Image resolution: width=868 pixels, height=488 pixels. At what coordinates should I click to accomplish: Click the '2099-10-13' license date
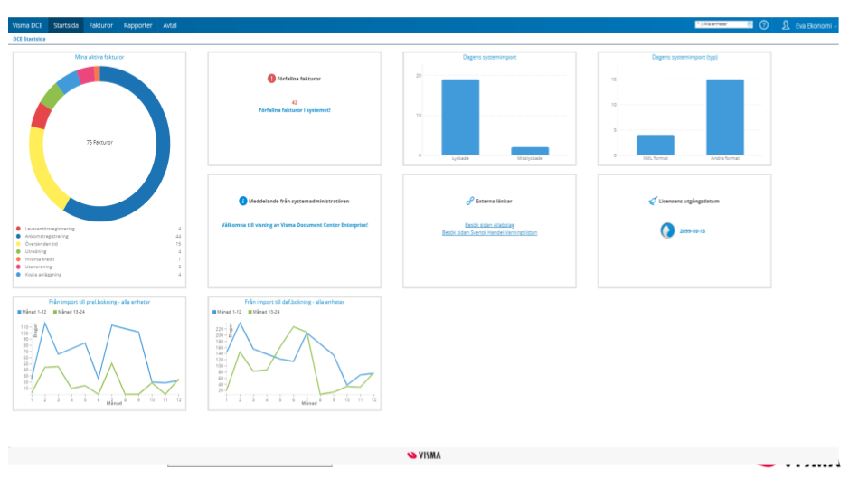(693, 231)
